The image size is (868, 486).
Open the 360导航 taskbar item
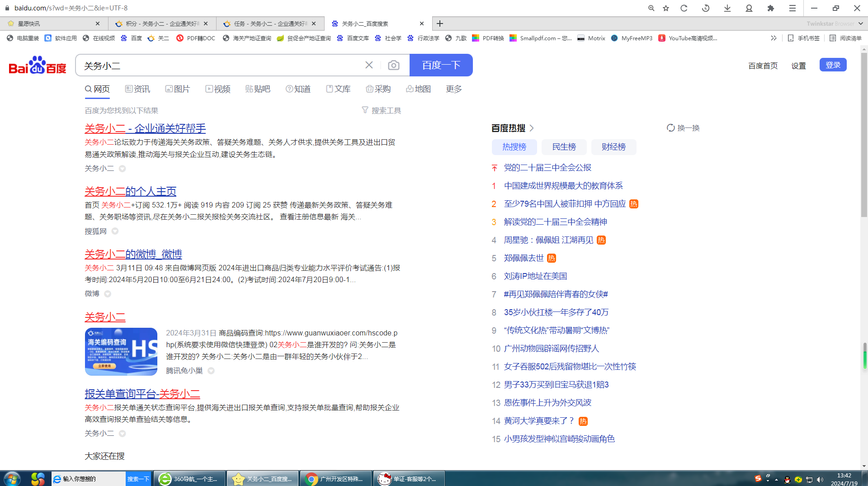click(x=189, y=479)
